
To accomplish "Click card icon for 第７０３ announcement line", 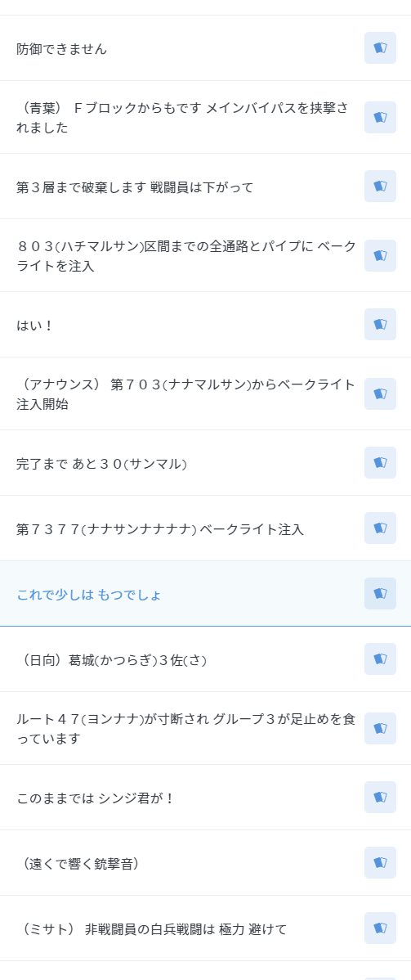I will (x=380, y=393).
